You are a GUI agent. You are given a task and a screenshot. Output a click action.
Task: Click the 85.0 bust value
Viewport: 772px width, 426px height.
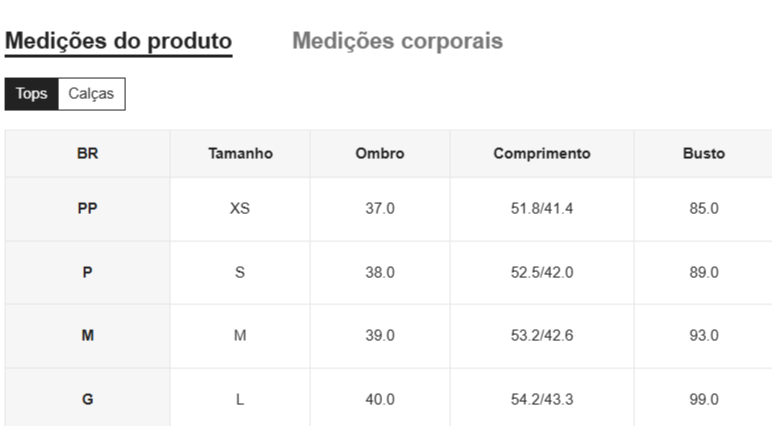tap(704, 209)
